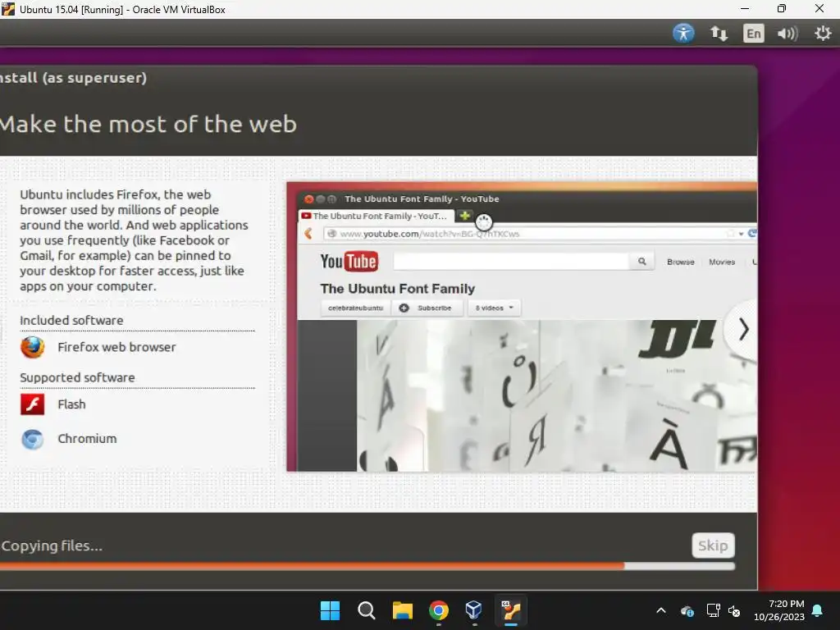840x630 pixels.
Task: Open the VirtualBox Manager taskbar icon
Action: (x=474, y=610)
